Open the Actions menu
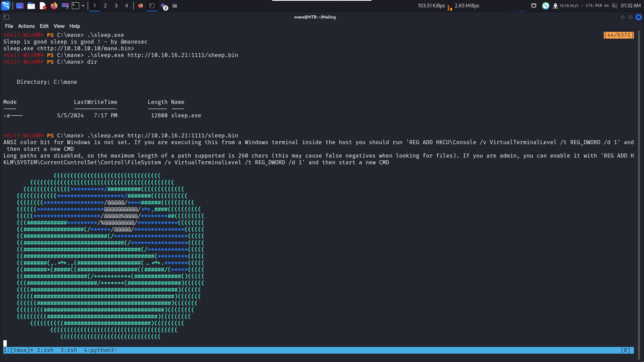 pos(26,26)
